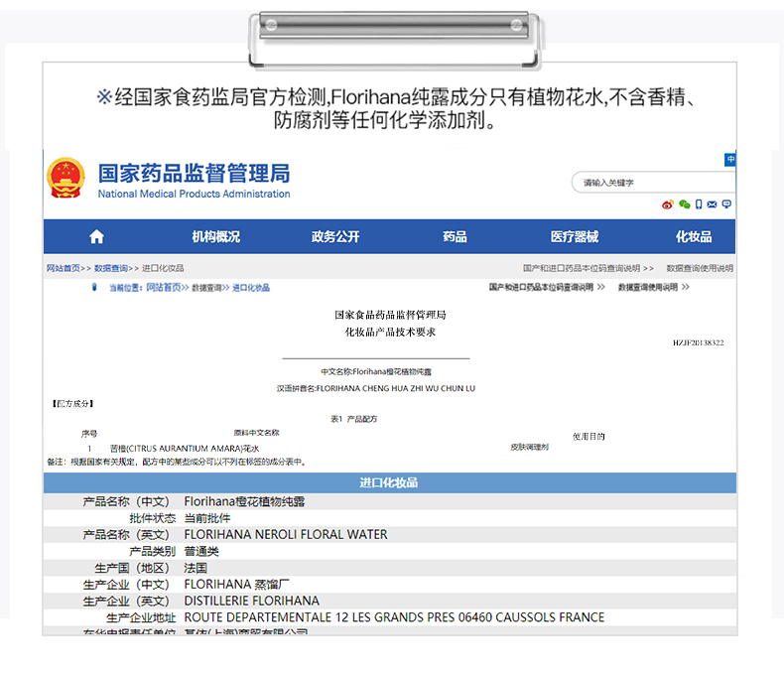The width and height of the screenshot is (784, 677).
Task: Click 数据查询 in top breadcrumb
Action: click(x=111, y=268)
